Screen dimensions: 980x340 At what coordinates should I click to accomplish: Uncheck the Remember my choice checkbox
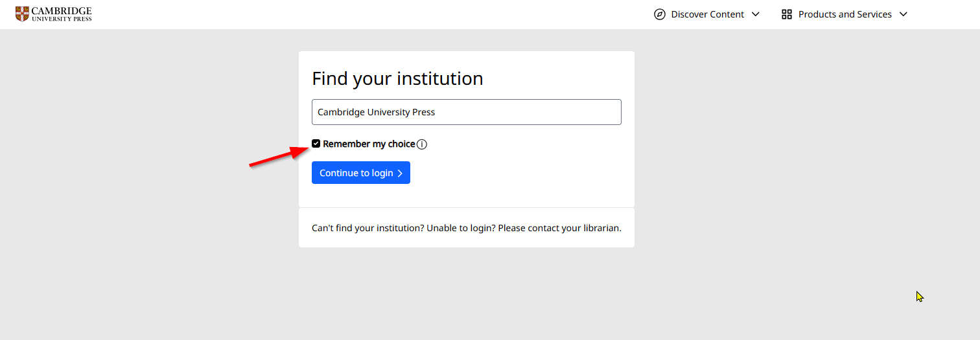316,144
